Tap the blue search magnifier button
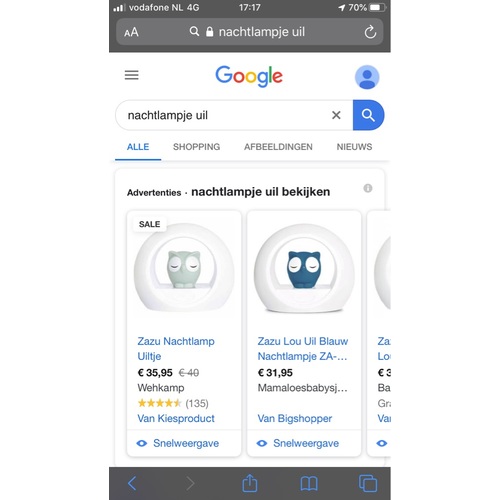 [368, 115]
